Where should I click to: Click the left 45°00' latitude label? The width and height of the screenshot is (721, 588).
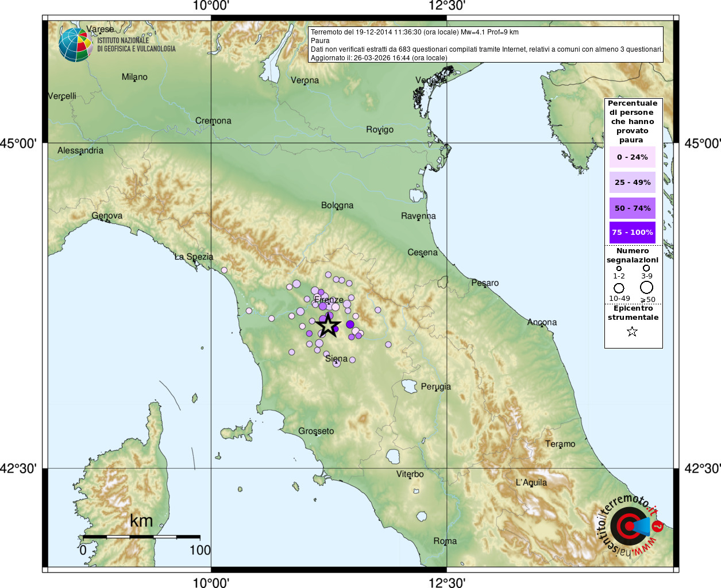tap(18, 143)
